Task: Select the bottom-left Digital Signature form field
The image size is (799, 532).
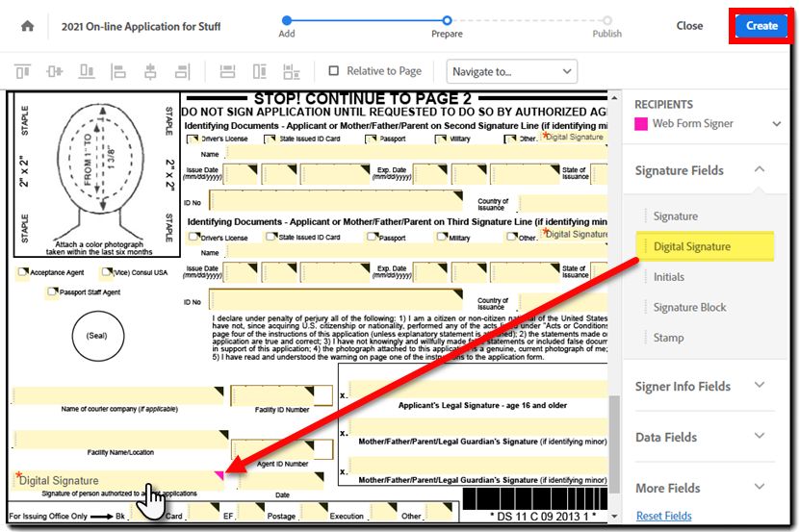Action: (x=117, y=480)
